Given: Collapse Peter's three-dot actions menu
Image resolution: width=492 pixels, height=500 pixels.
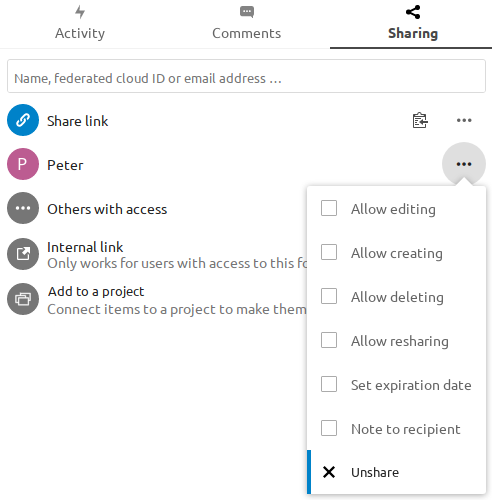Looking at the screenshot, I should point(464,164).
